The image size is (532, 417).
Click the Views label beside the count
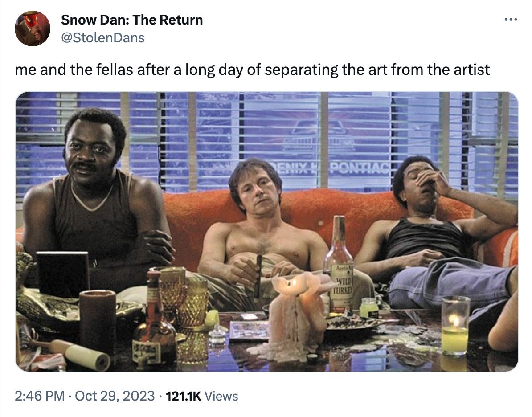221,396
